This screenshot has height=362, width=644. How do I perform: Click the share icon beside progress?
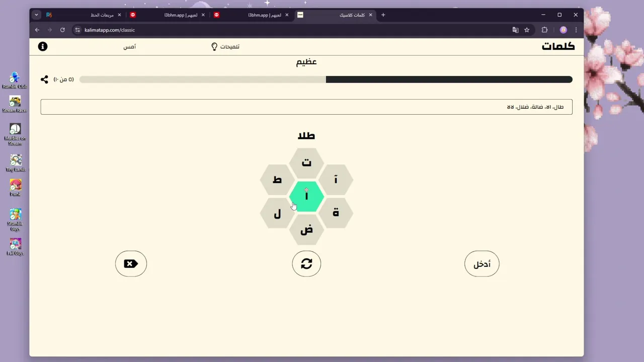point(44,79)
